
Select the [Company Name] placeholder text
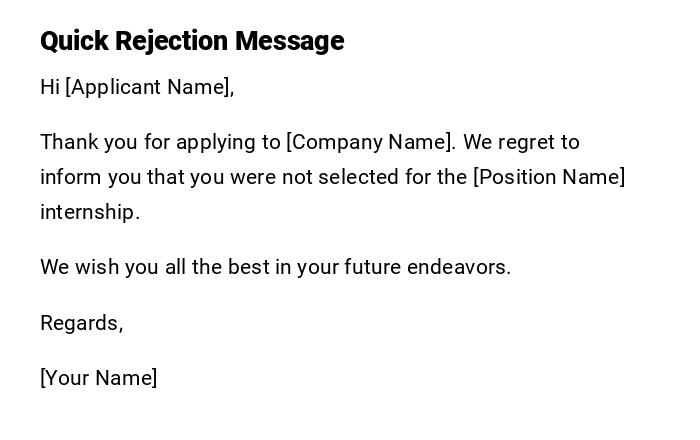370,142
